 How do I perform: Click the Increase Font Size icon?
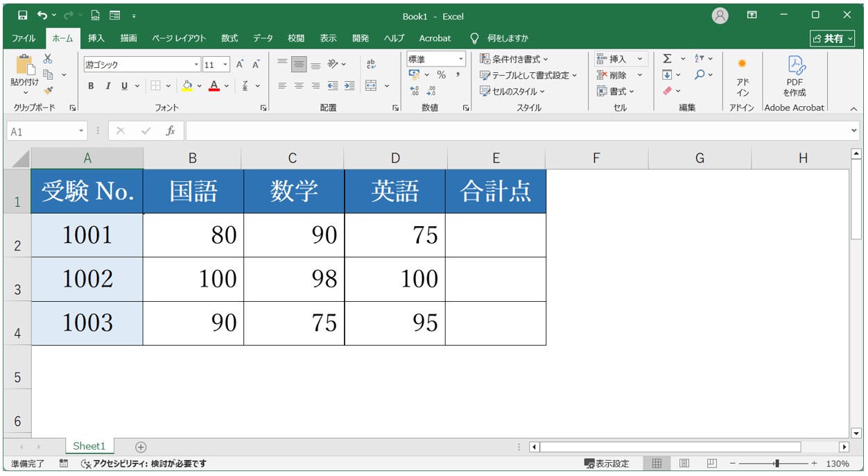pyautogui.click(x=240, y=65)
